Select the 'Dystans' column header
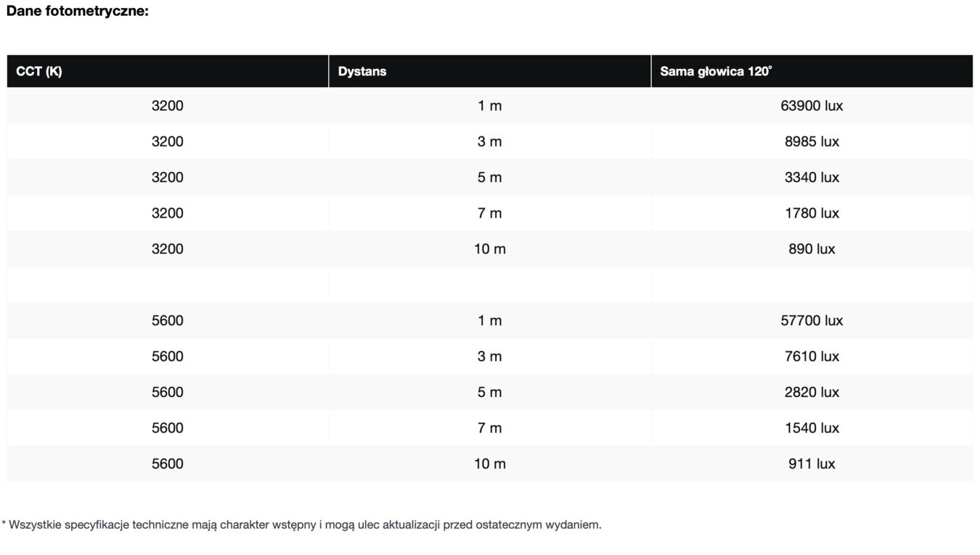This screenshot has height=555, width=980. (362, 71)
